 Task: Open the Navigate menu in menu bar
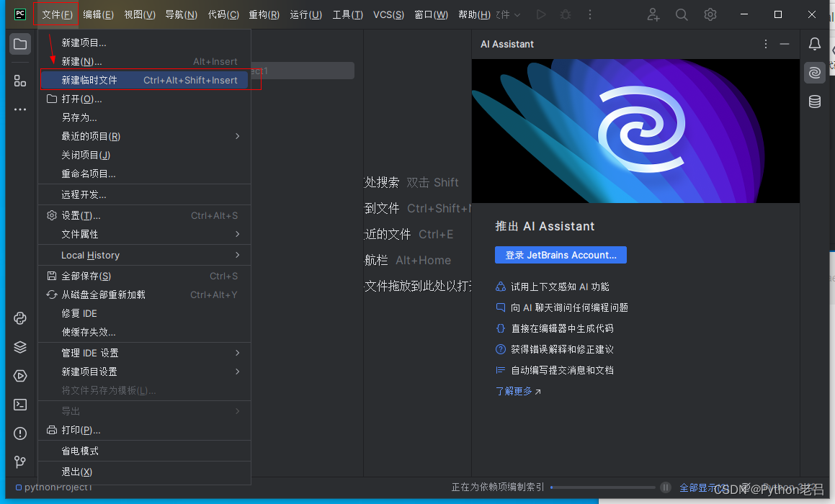[x=181, y=14]
